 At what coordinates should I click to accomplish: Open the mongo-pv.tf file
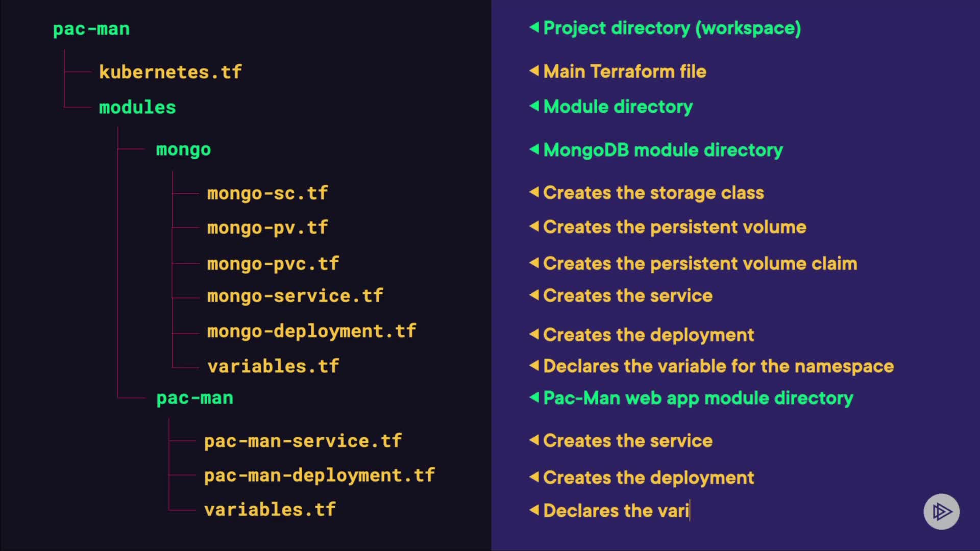pos(267,228)
